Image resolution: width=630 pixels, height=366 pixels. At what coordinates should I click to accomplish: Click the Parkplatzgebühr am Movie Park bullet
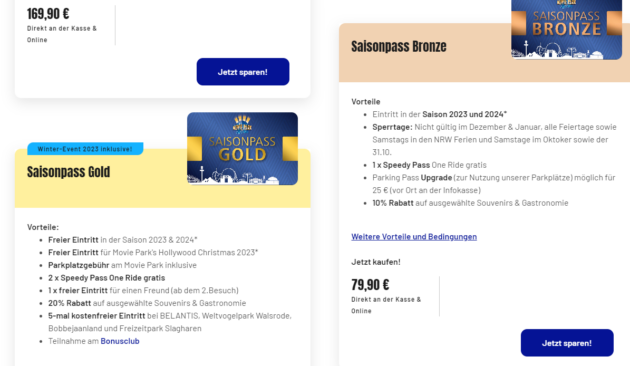(x=122, y=265)
